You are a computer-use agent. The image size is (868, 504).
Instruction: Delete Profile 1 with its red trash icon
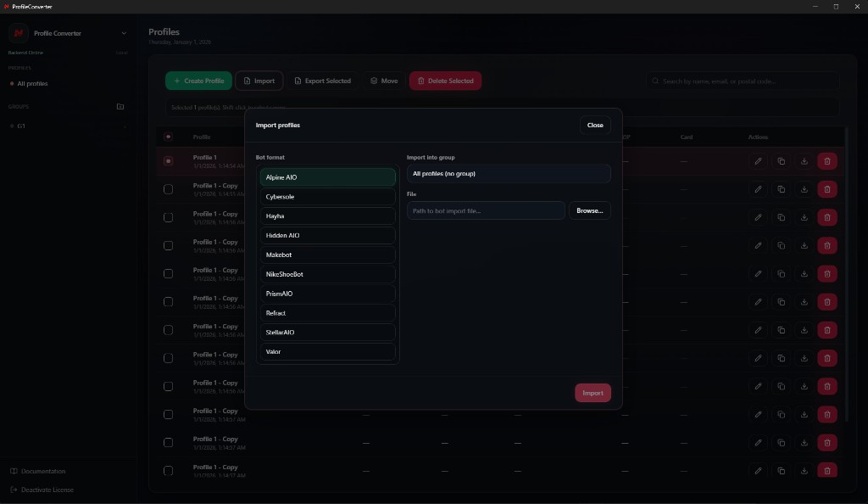pos(827,161)
